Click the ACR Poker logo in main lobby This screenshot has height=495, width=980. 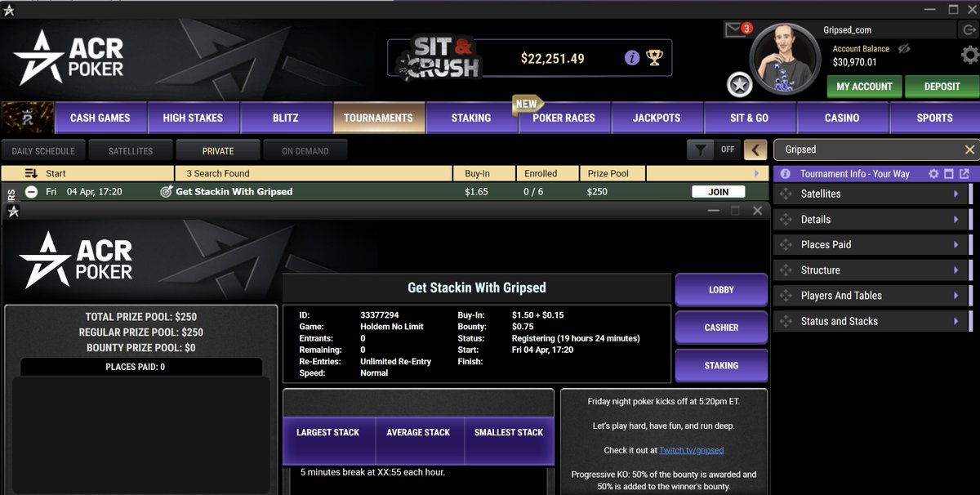click(x=69, y=58)
